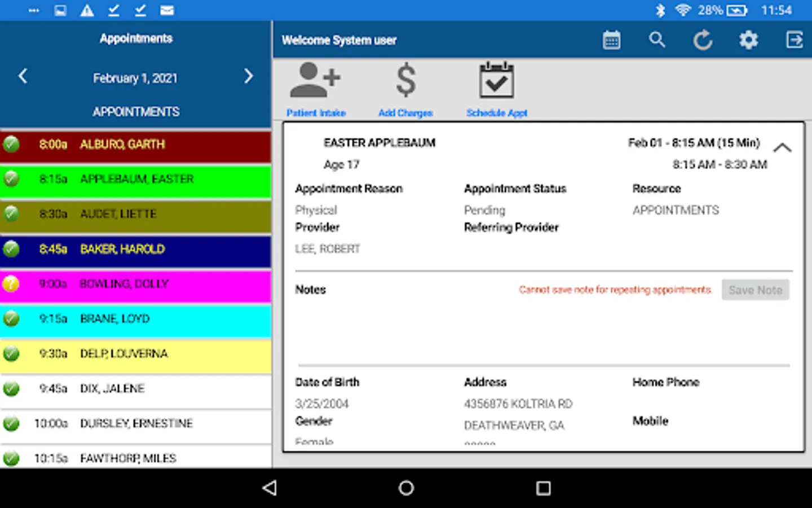Screen dimensions: 812x508
Task: Tap status check icon for DELP, LOUVERNA
Action: pos(11,353)
